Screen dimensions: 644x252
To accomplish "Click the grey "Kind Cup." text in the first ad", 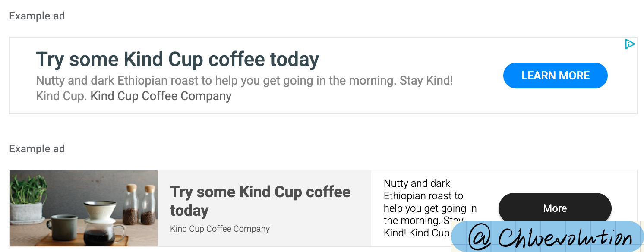I will (62, 96).
